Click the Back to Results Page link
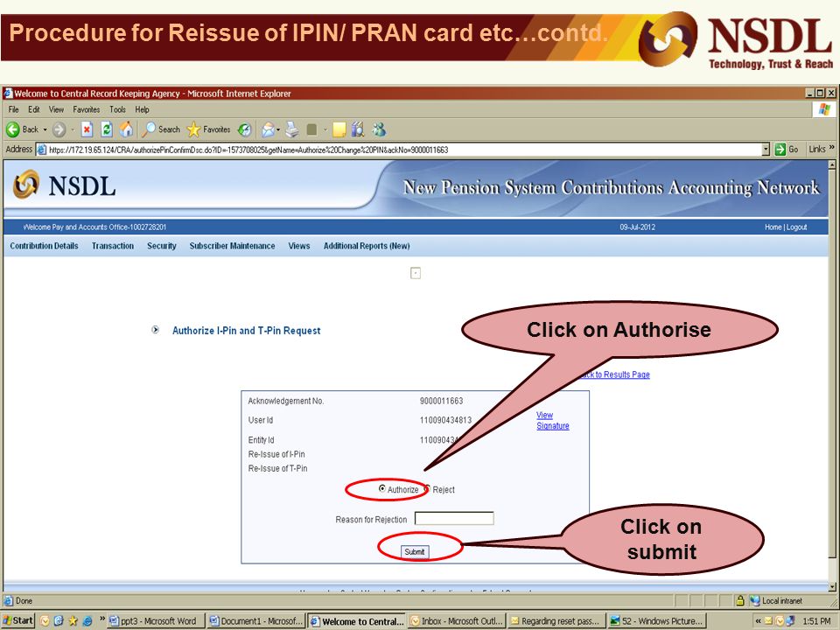This screenshot has width=840, height=630. [x=614, y=374]
